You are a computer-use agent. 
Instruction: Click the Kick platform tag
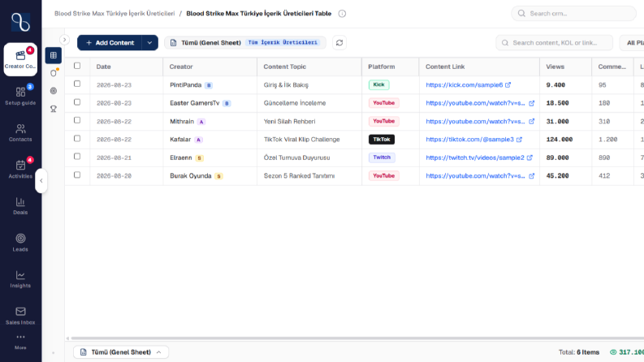(378, 85)
